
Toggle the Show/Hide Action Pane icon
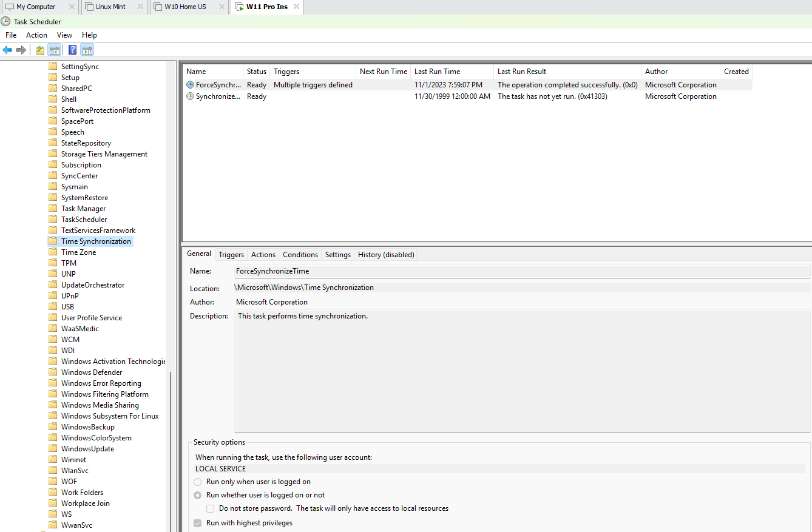pyautogui.click(x=87, y=50)
